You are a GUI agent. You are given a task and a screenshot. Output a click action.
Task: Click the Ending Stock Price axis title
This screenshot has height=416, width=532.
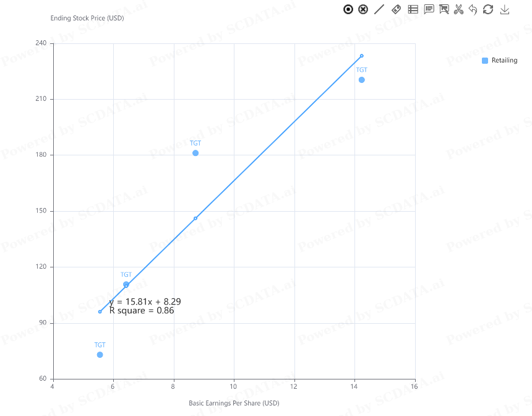(87, 18)
